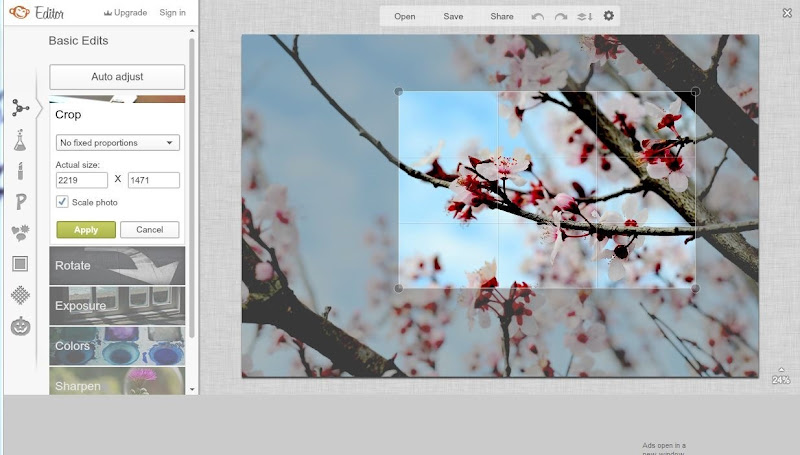The image size is (800, 455).
Task: Click the undo arrow in top toolbar
Action: click(x=538, y=16)
